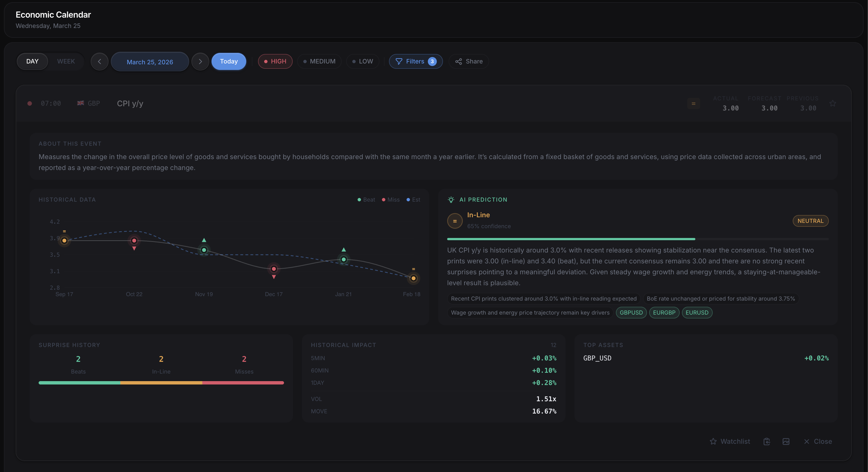This screenshot has width=868, height=472.
Task: Enable the MEDIUM impact filter
Action: tap(319, 61)
